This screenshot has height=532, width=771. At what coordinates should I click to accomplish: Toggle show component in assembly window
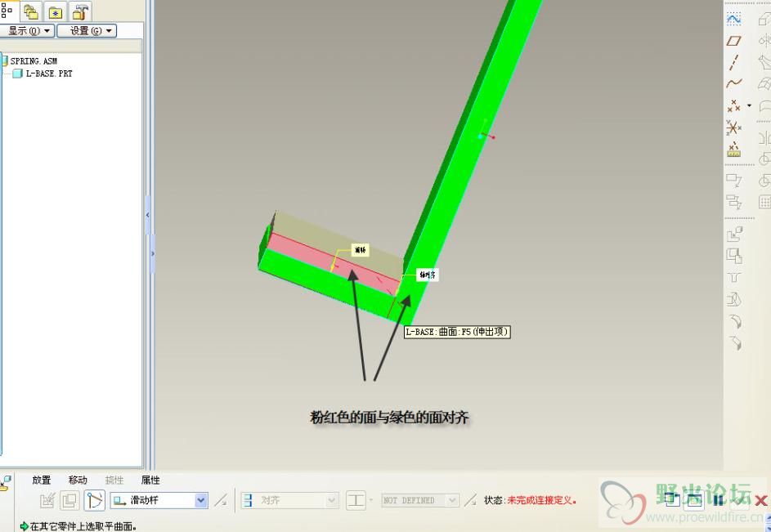694,499
